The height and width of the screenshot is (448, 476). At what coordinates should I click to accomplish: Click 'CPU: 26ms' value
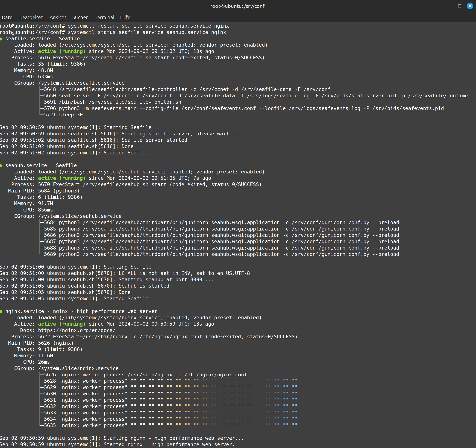[x=44, y=362]
